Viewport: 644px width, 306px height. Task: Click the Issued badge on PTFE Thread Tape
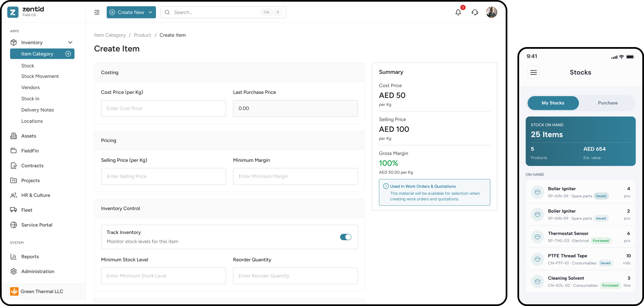click(x=605, y=263)
